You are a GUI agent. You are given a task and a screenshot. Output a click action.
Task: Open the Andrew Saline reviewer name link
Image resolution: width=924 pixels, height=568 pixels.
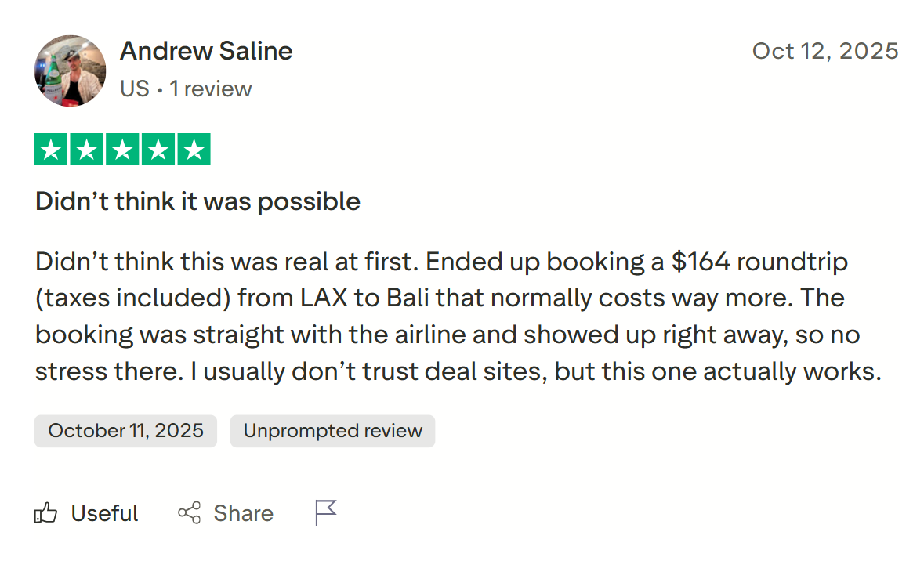tap(206, 51)
